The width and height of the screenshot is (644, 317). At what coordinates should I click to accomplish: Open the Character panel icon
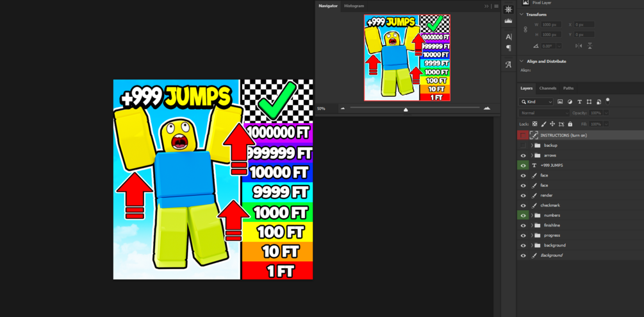508,37
